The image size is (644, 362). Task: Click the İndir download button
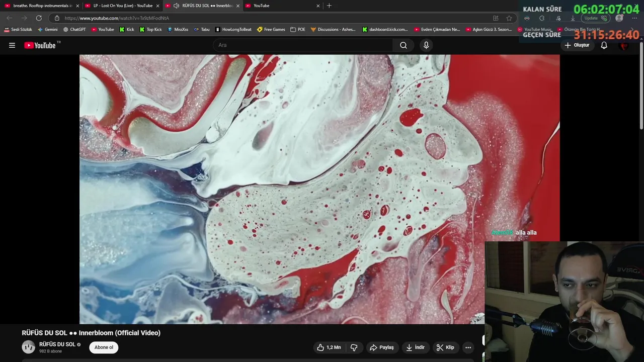click(x=416, y=347)
